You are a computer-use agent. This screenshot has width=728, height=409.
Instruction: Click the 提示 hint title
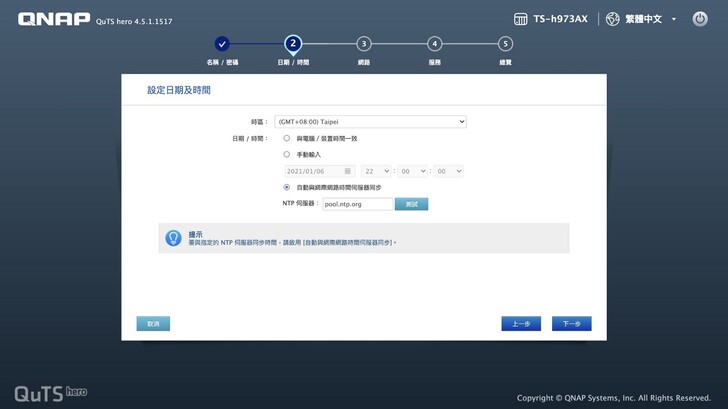click(195, 234)
